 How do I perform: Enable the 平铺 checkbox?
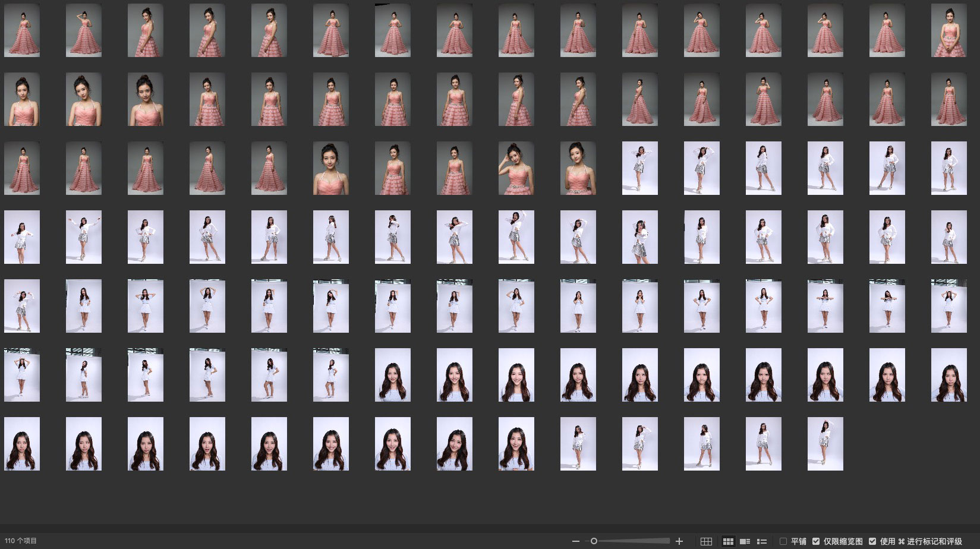783,541
